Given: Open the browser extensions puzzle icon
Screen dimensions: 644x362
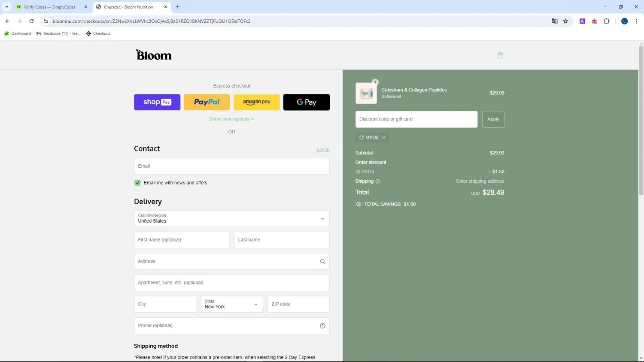Looking at the screenshot, I should (x=607, y=21).
